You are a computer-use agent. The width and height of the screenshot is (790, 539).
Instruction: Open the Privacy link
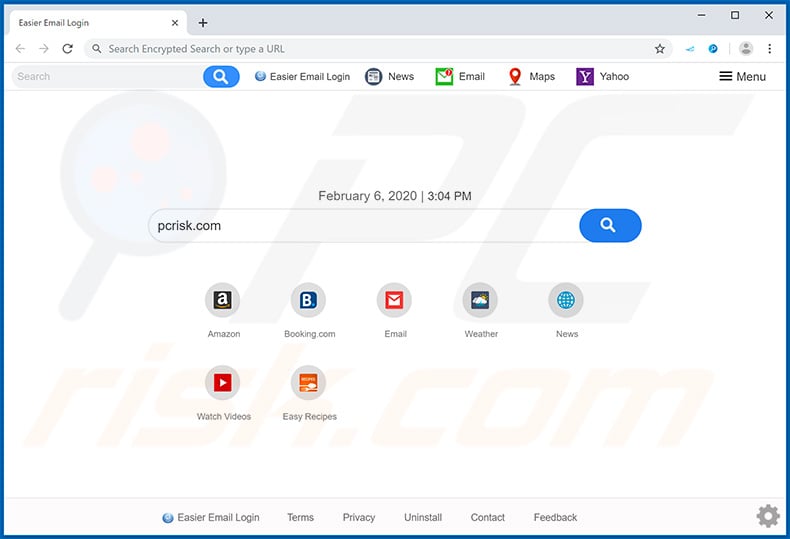tap(359, 517)
